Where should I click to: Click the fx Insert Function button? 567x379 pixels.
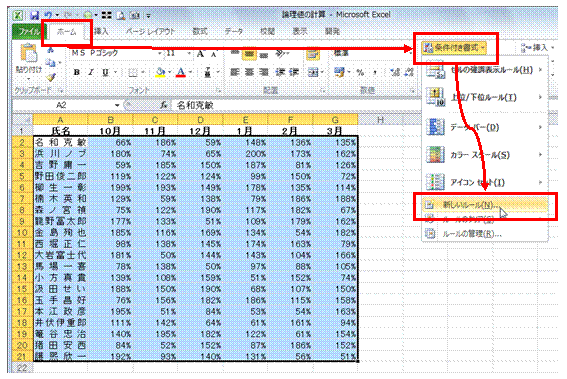(x=164, y=105)
